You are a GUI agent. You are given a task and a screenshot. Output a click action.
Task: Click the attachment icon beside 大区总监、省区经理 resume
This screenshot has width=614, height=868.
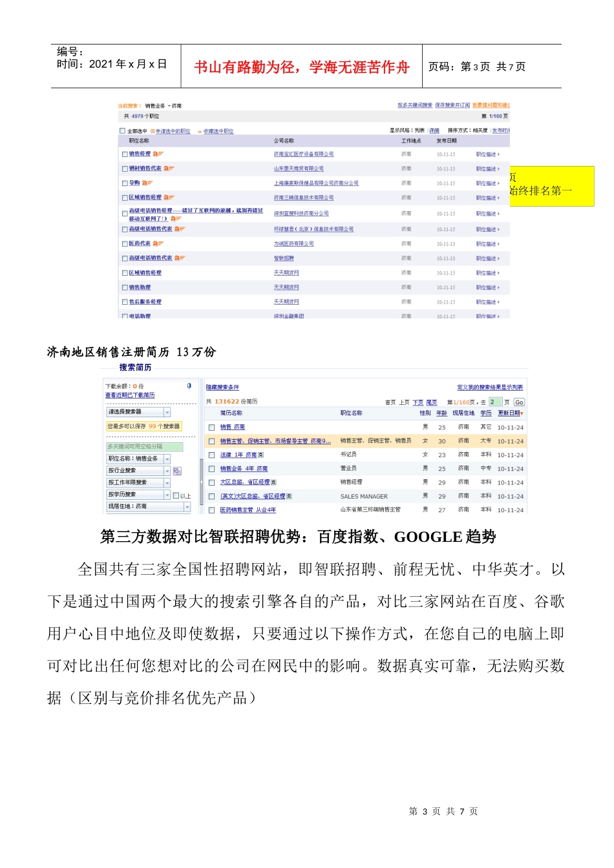point(273,482)
